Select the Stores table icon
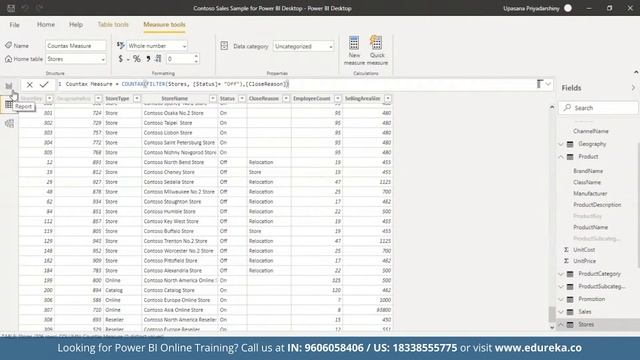Viewport: 640px width, 360px height. pos(570,324)
